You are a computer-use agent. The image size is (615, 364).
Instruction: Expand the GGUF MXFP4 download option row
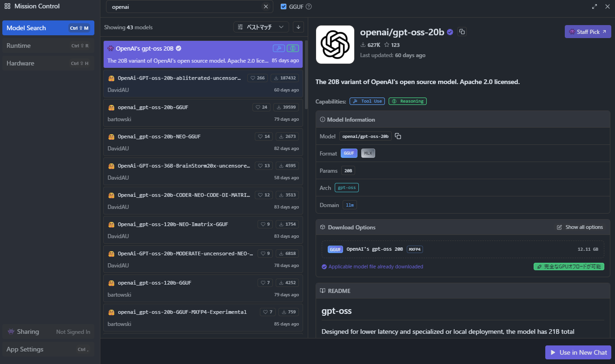(x=463, y=249)
